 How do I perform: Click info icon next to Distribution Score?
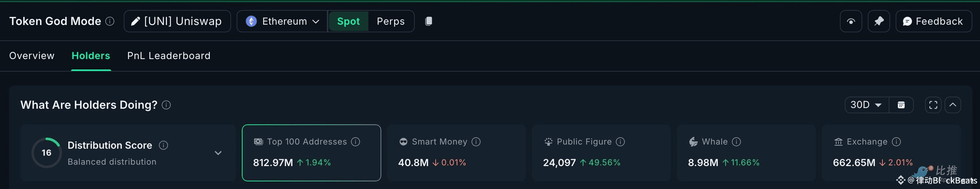point(163,145)
